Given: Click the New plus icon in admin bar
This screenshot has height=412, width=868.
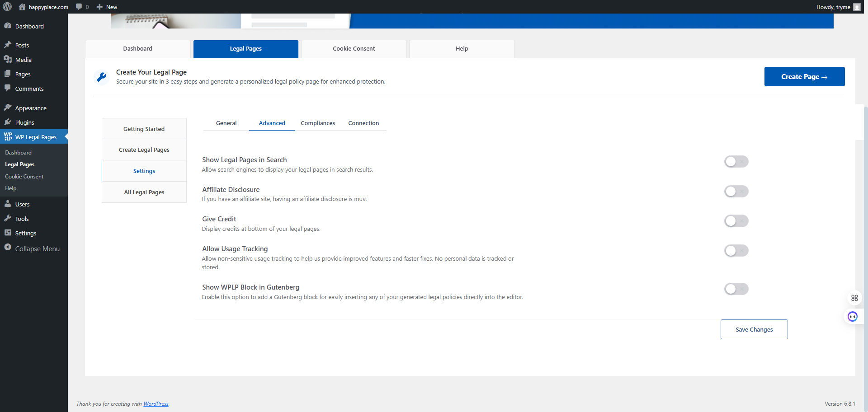Looking at the screenshot, I should (x=99, y=7).
